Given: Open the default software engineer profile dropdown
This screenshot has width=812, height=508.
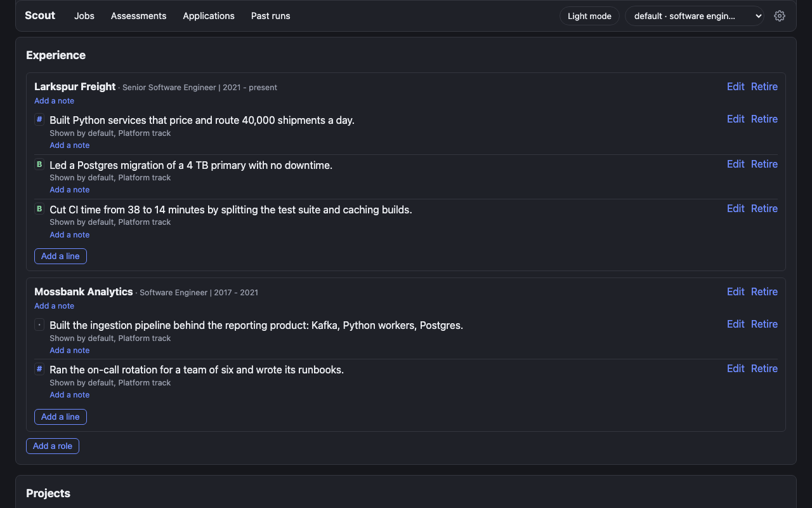Looking at the screenshot, I should click(x=695, y=16).
